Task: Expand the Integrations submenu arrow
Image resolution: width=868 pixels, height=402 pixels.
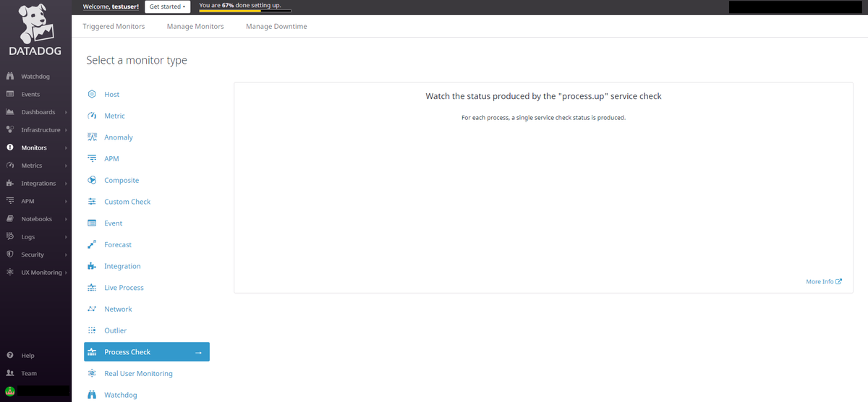Action: click(x=66, y=184)
